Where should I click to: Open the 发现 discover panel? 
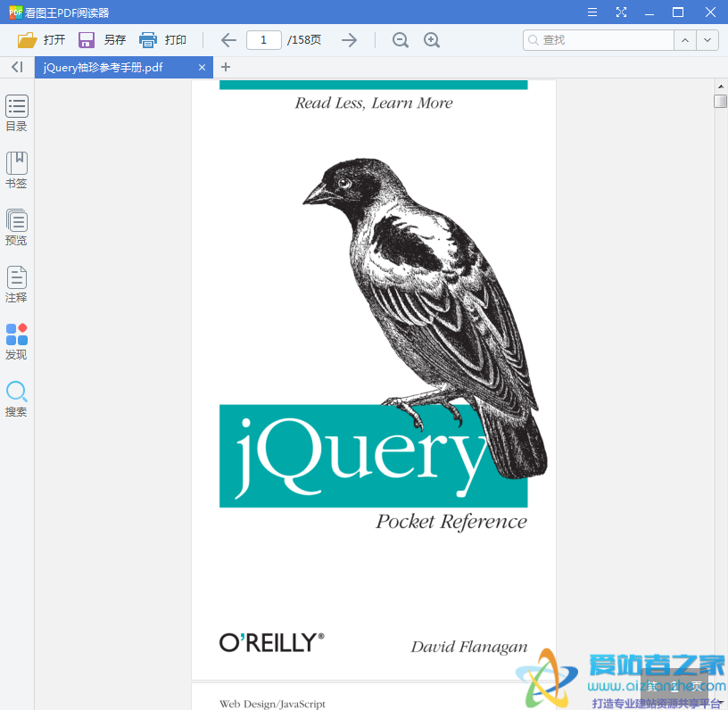(x=16, y=342)
